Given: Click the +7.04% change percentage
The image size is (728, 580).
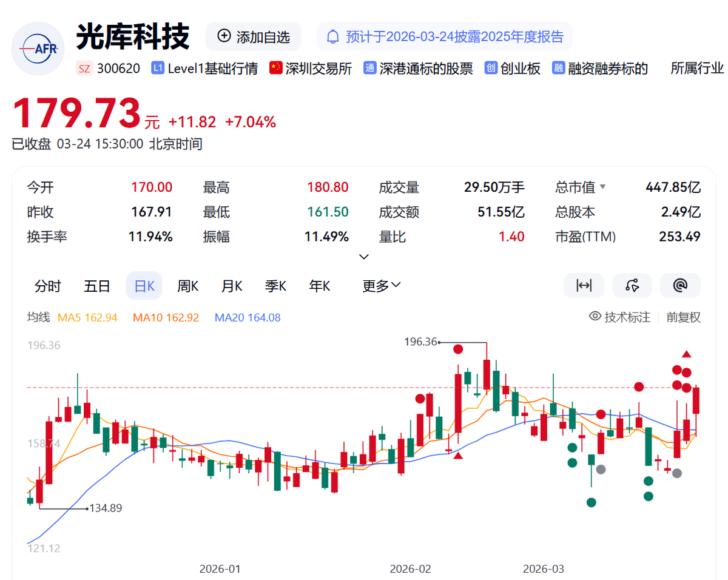Looking at the screenshot, I should [251, 122].
